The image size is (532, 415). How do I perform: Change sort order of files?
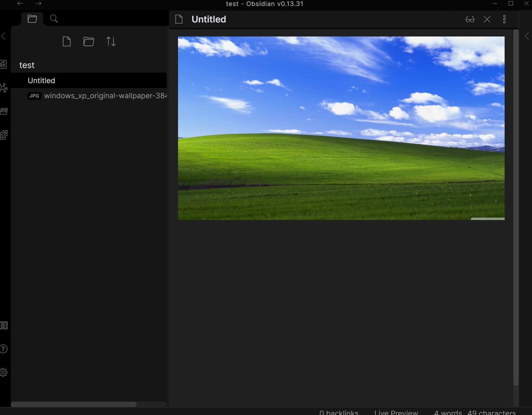point(111,41)
